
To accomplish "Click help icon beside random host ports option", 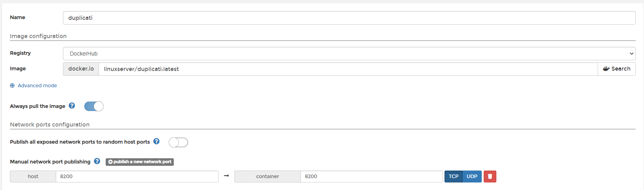I will (156, 141).
